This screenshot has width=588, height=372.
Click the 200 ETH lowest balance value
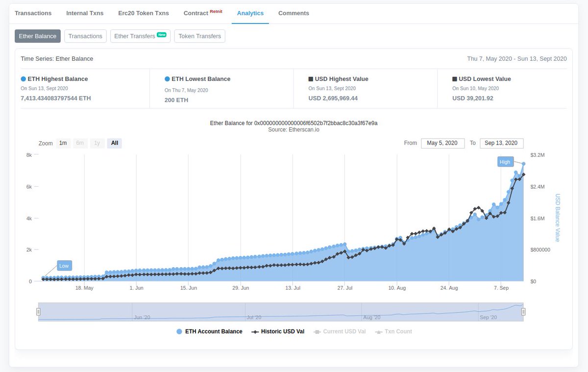pyautogui.click(x=176, y=100)
